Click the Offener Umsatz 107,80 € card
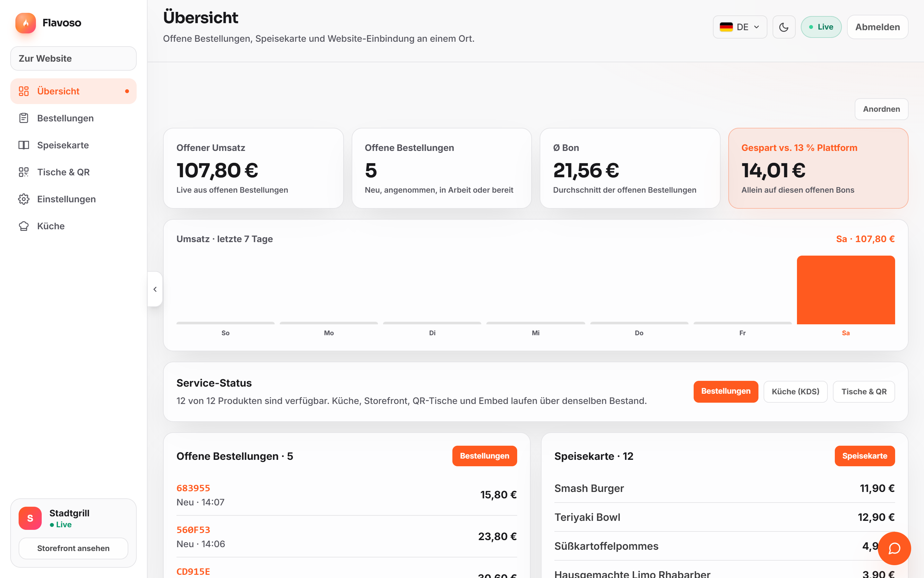 tap(253, 168)
